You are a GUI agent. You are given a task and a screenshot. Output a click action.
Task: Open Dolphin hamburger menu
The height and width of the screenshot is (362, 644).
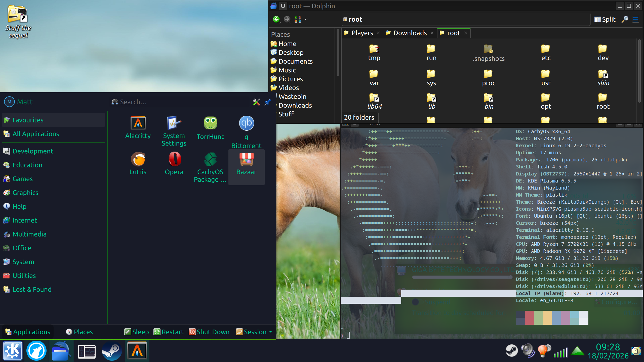[x=636, y=19]
